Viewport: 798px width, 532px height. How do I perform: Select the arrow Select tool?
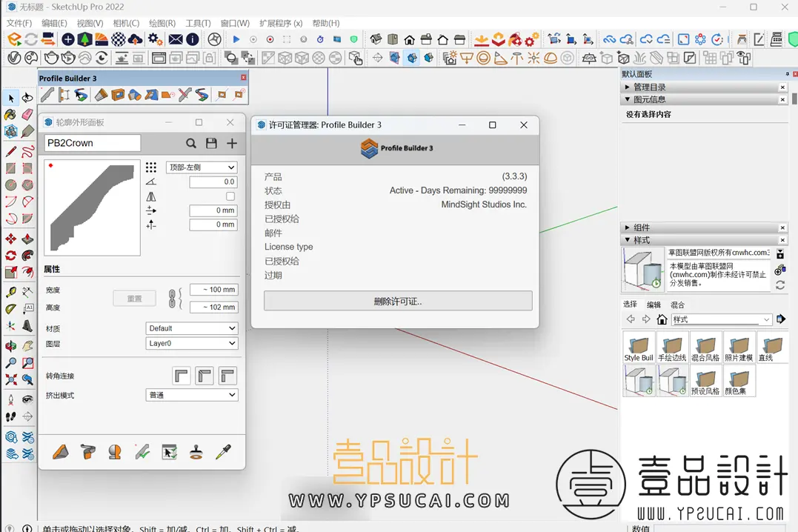click(11, 98)
